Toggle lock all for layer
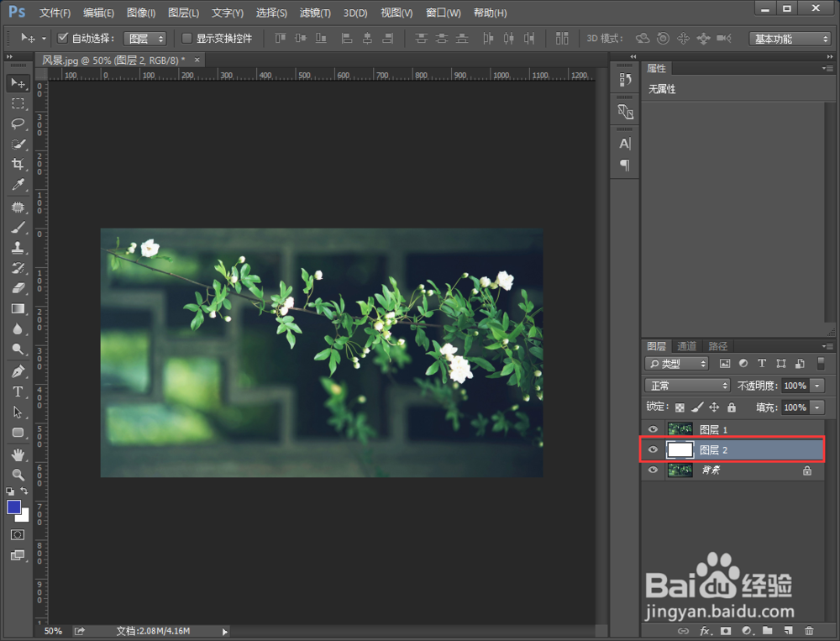The image size is (840, 641). pos(732,407)
